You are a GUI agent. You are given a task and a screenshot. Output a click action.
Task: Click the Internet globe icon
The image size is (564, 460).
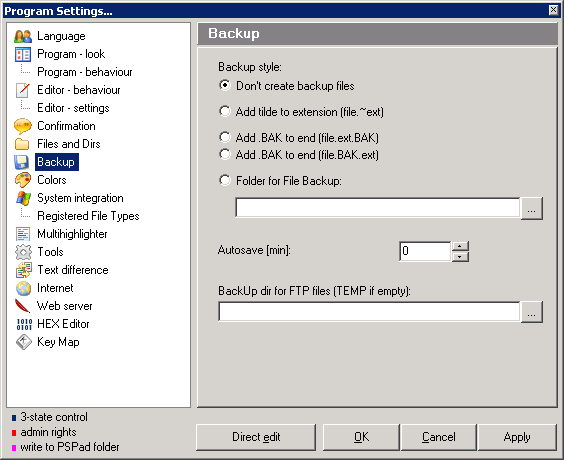23,288
